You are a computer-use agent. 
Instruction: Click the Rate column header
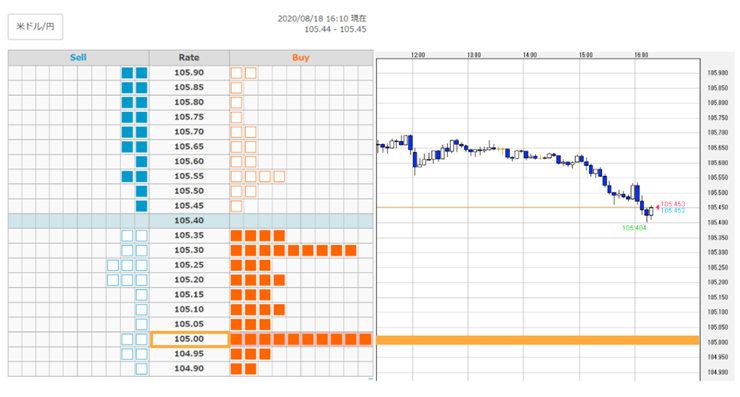click(189, 58)
